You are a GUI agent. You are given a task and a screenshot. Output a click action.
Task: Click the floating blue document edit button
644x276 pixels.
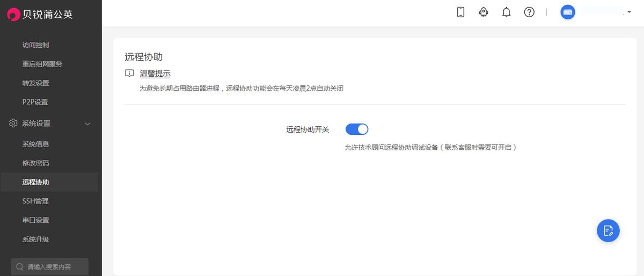(608, 230)
